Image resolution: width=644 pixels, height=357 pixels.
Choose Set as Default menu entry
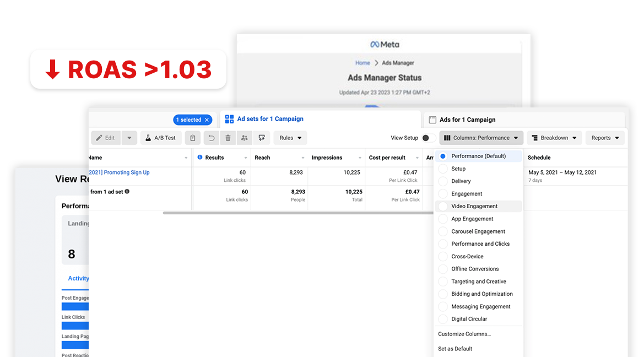455,349
